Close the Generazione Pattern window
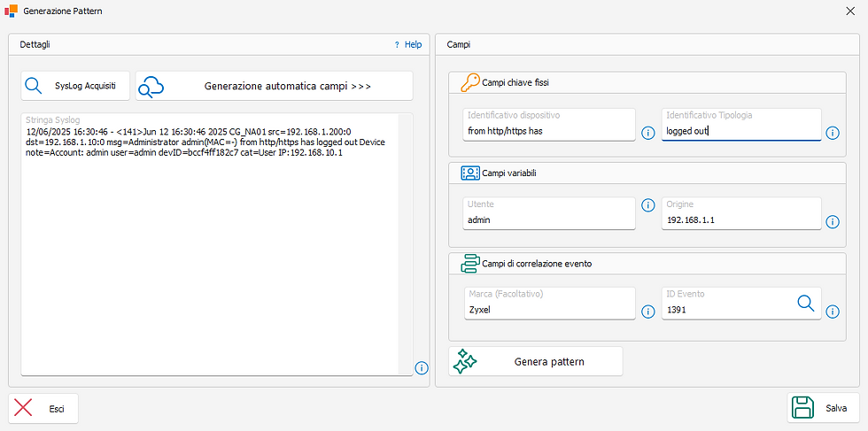The width and height of the screenshot is (868, 431). click(x=850, y=11)
